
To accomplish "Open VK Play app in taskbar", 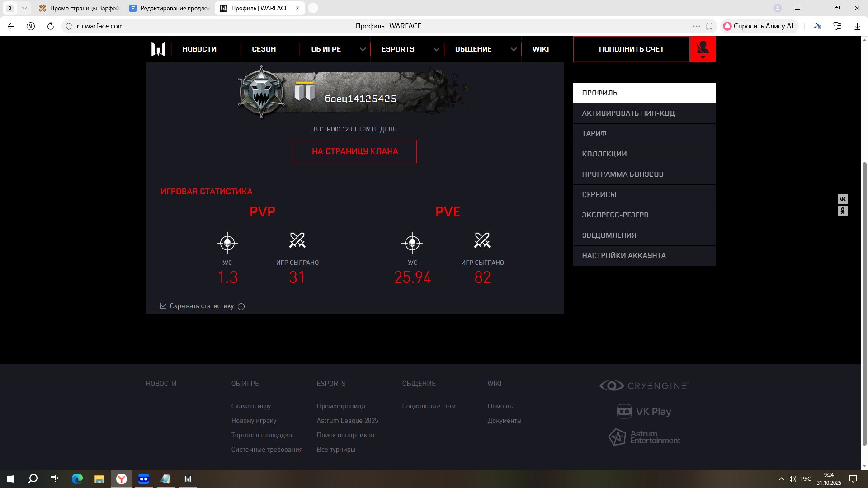I will [144, 479].
